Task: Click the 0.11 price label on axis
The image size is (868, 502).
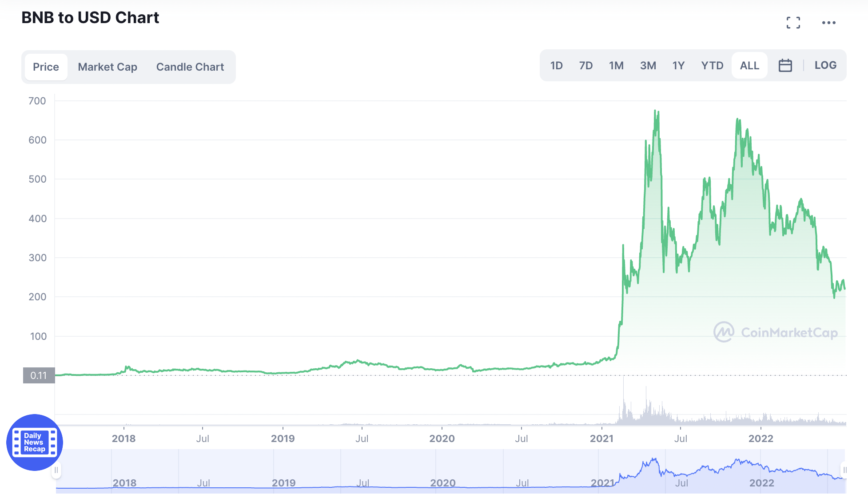Action: tap(39, 375)
